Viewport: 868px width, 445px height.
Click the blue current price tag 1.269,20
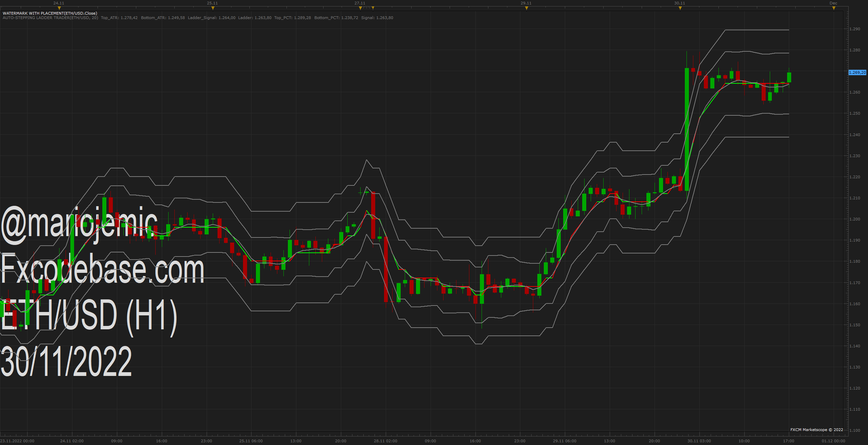tap(857, 72)
